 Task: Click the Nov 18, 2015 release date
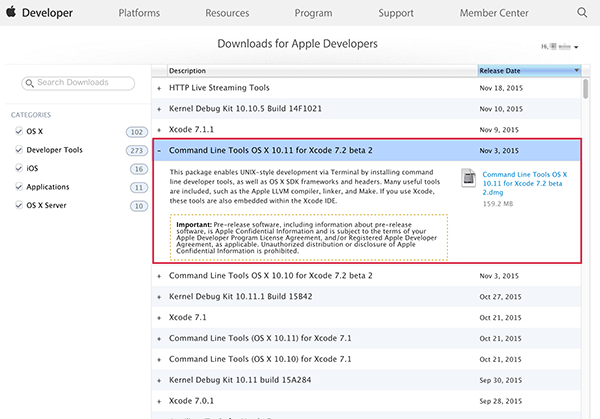pos(501,88)
